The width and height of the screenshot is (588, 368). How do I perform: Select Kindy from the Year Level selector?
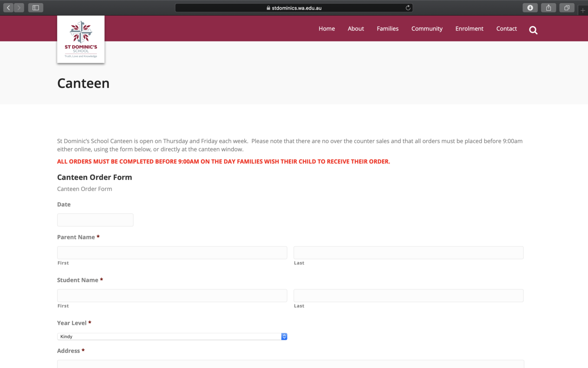click(153, 336)
